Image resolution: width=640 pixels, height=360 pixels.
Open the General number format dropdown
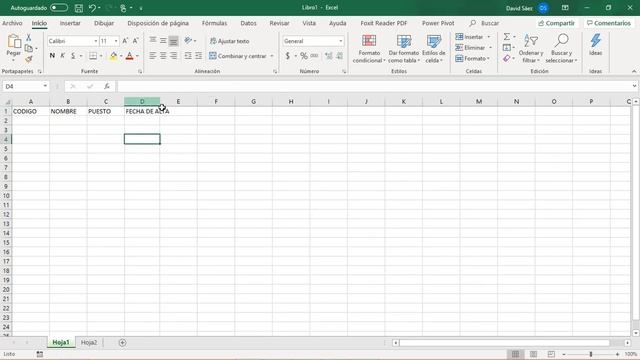[x=341, y=41]
